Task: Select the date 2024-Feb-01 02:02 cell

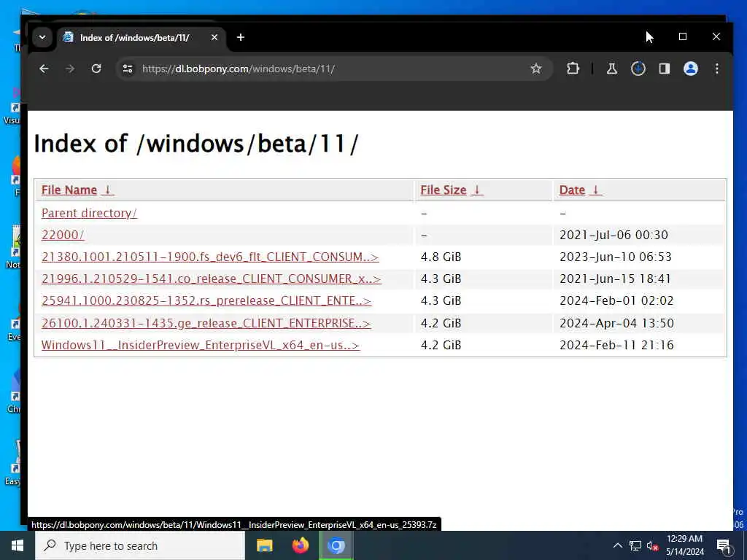Action: point(616,300)
